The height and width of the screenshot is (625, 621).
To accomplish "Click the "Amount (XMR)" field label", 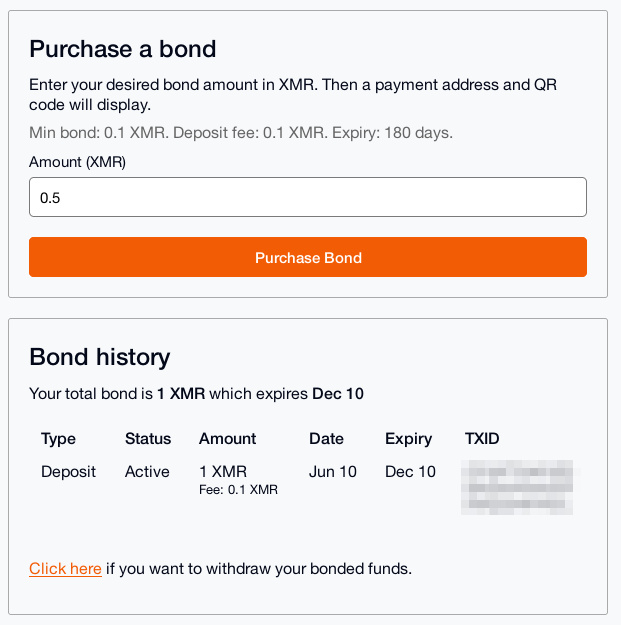I will (77, 162).
